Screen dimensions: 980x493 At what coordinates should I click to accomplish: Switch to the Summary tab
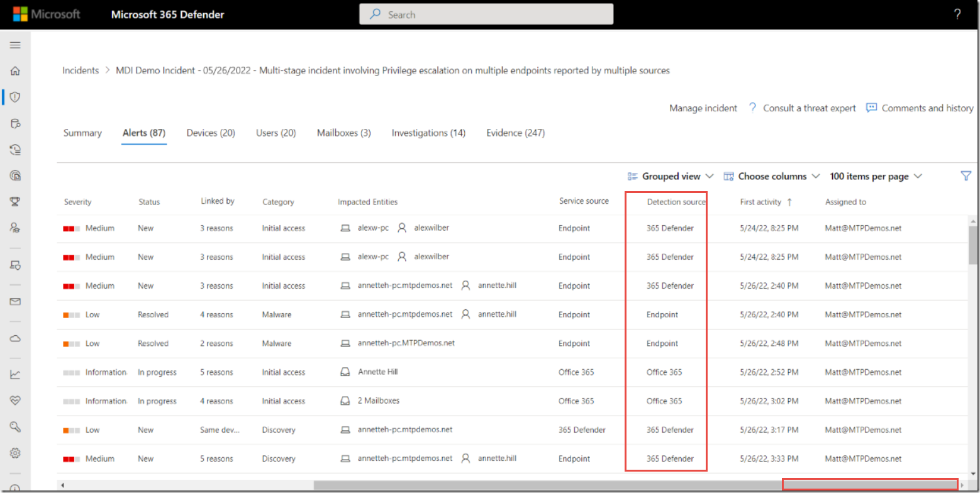82,133
